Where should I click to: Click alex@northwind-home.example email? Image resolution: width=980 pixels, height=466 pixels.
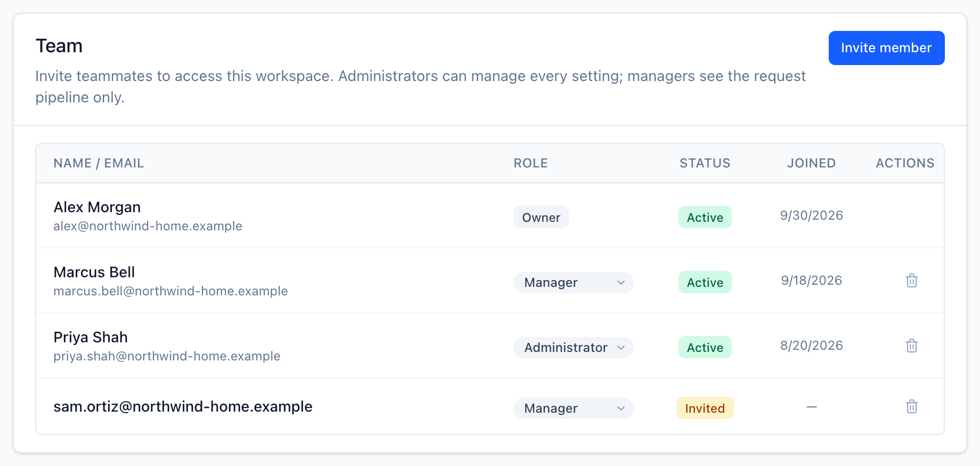[148, 226]
